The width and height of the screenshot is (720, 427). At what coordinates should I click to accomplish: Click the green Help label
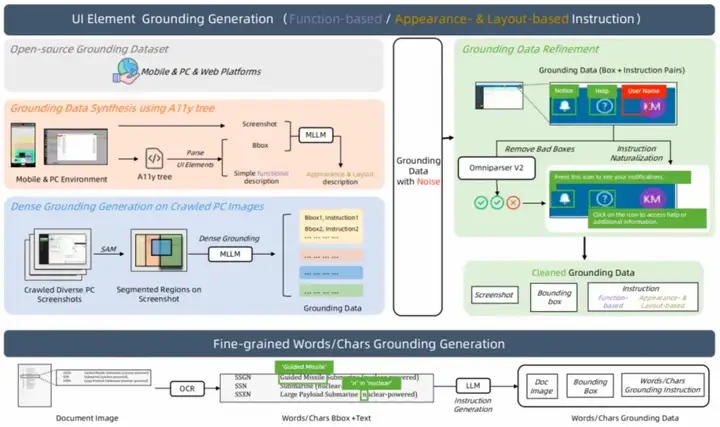click(x=602, y=91)
